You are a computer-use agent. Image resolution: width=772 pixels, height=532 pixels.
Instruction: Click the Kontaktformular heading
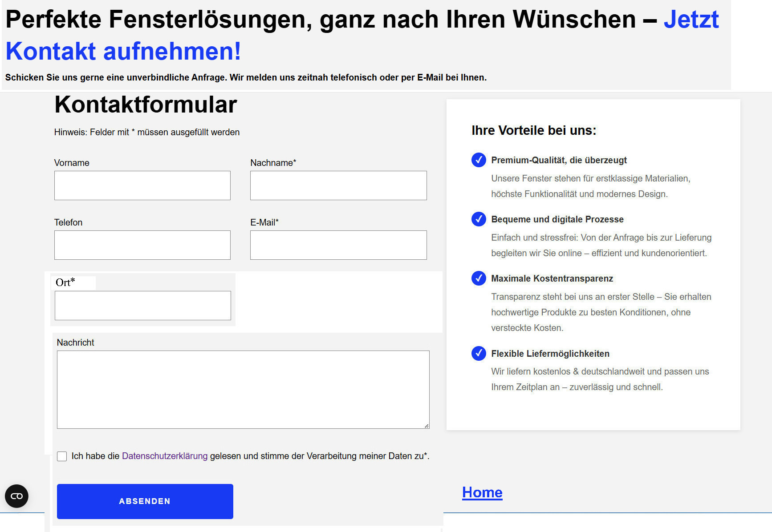146,105
